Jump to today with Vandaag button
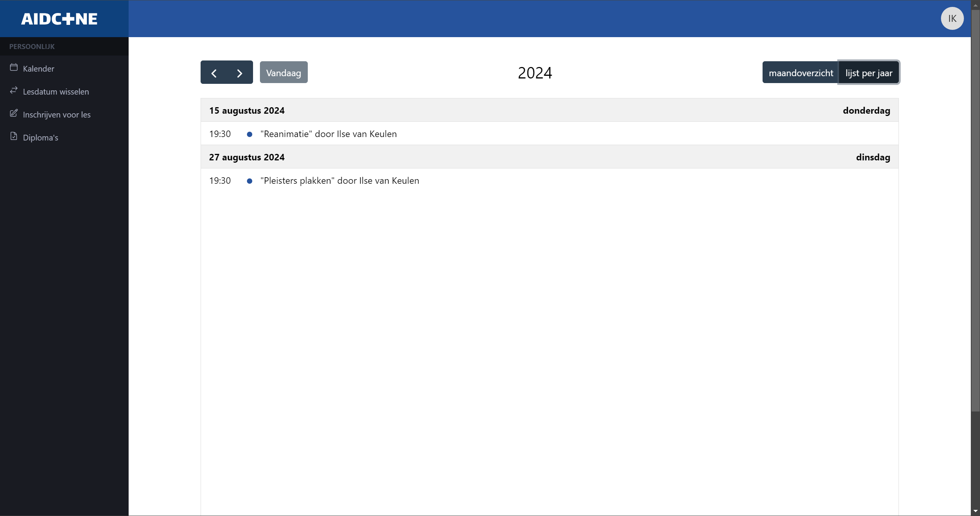 pos(283,73)
